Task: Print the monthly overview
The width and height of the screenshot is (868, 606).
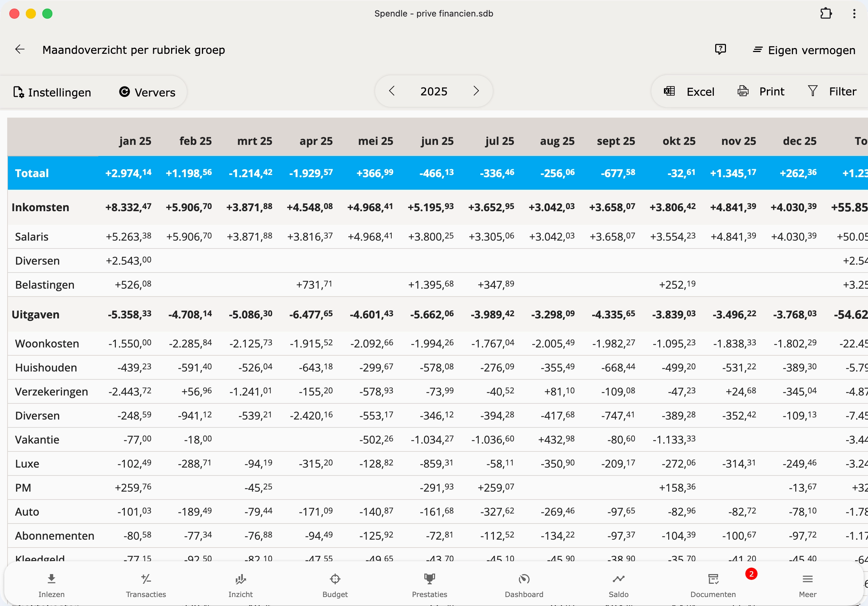Action: (761, 91)
